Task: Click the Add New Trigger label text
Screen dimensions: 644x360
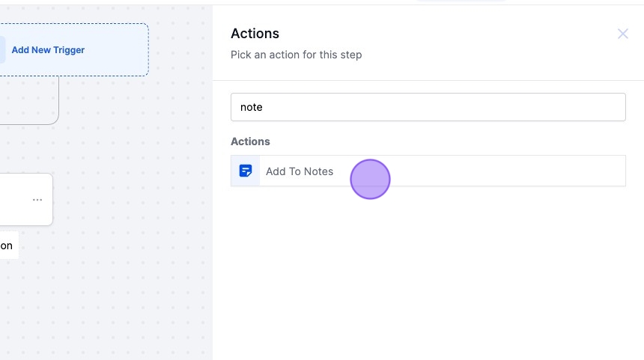Action: point(48,50)
